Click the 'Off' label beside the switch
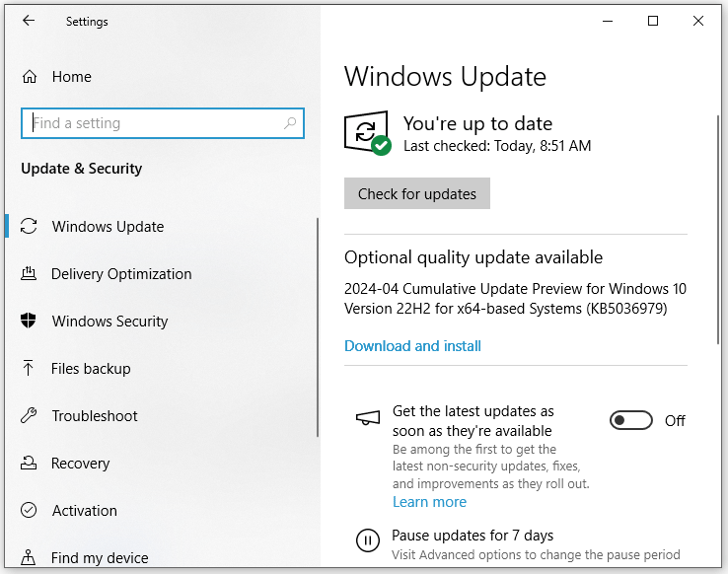The image size is (728, 574). [675, 421]
